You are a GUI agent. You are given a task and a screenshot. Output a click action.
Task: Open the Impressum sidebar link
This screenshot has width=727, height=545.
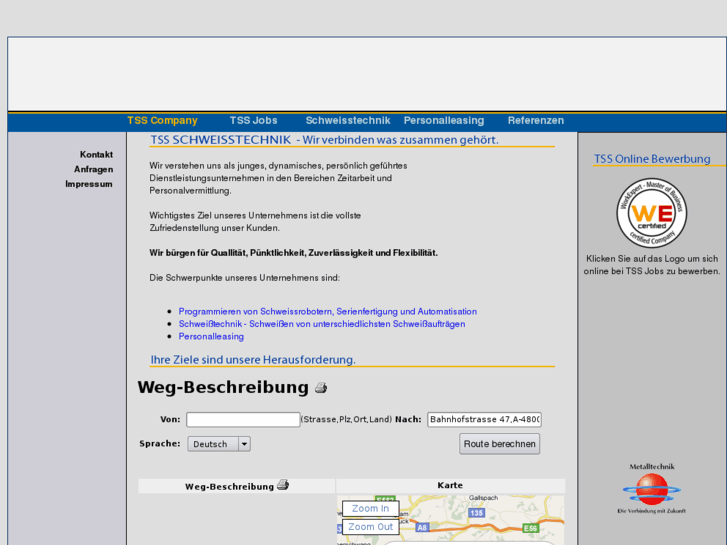(x=89, y=184)
